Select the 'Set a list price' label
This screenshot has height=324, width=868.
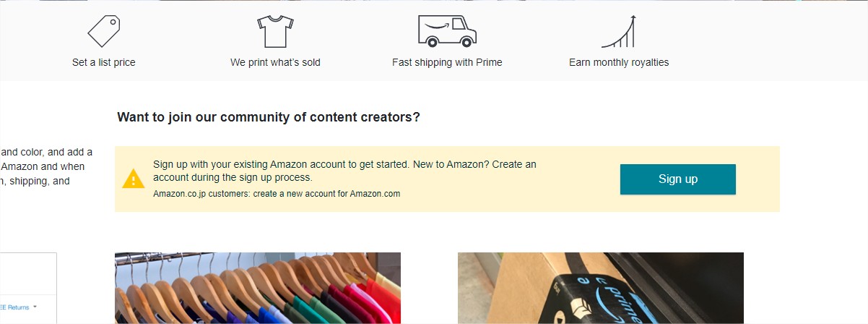pyautogui.click(x=103, y=62)
